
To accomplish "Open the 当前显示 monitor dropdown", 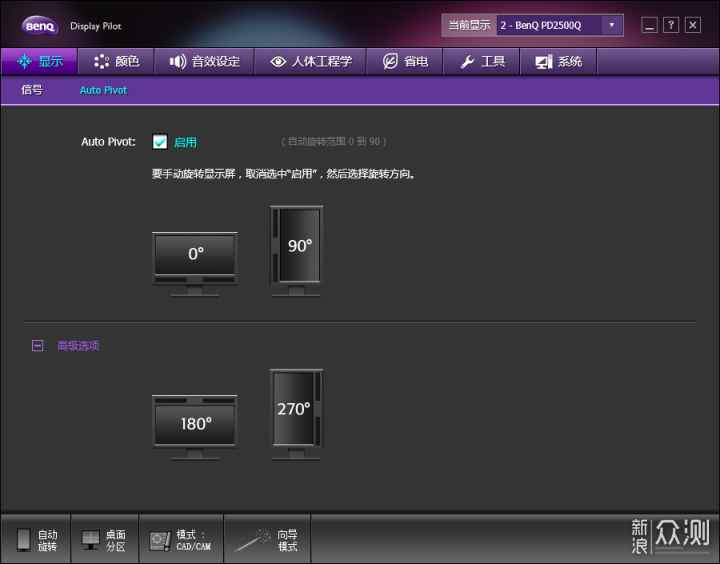I will click(x=560, y=25).
